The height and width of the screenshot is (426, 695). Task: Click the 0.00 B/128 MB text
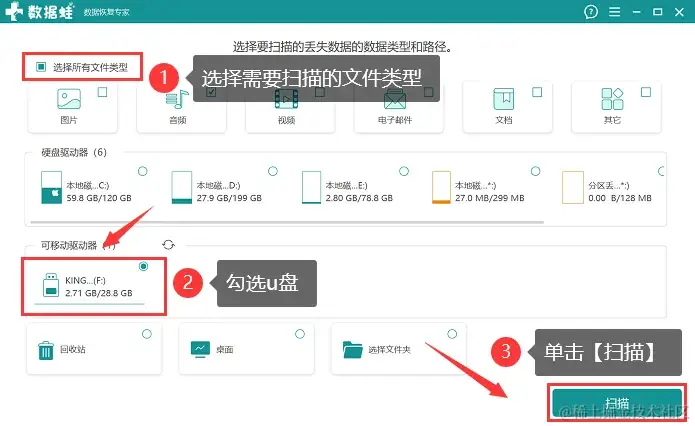pyautogui.click(x=620, y=198)
